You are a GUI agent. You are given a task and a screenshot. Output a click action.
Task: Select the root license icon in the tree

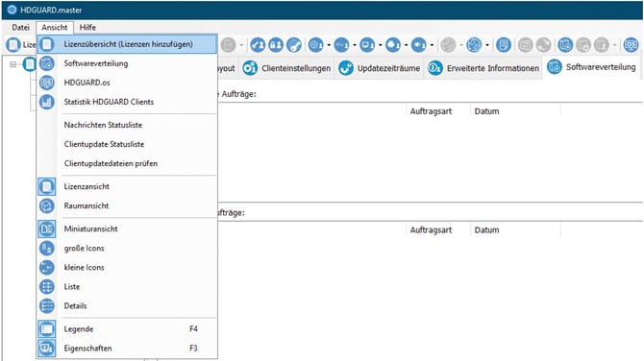(30, 64)
